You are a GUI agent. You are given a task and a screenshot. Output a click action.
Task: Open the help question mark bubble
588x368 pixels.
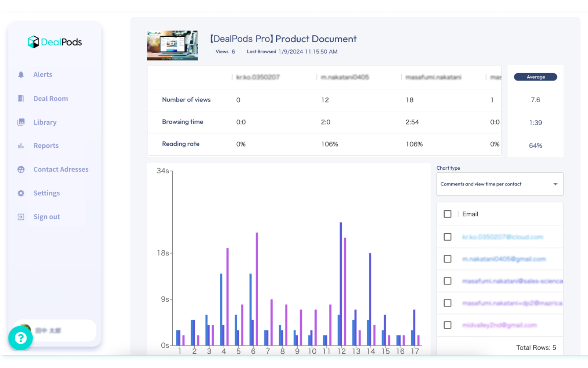click(21, 338)
